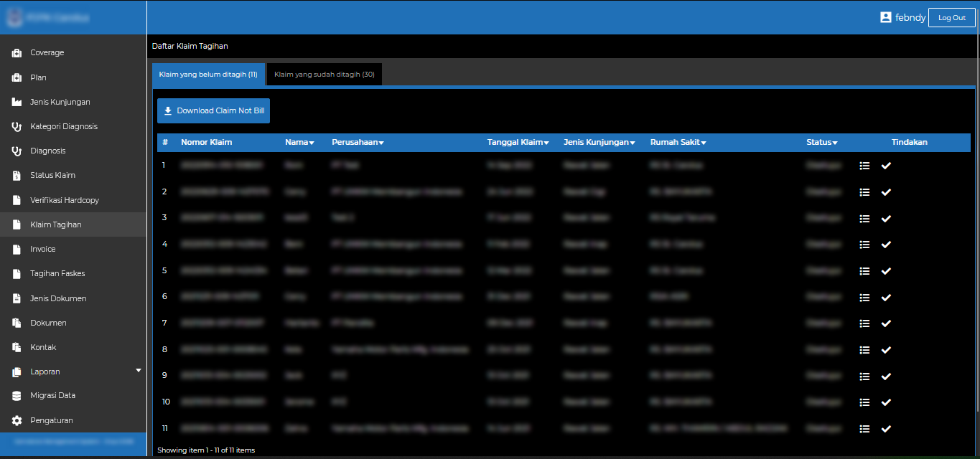Click the Coverage icon in sidebar
Image resolution: width=980 pixels, height=459 pixels.
point(17,53)
